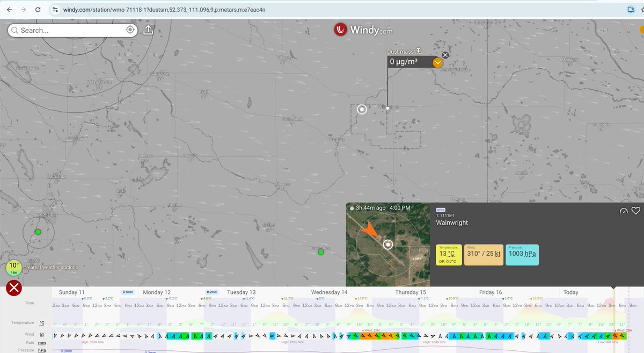This screenshot has height=353, width=644.
Task: Select Thursday 15 in the timeline
Action: 411,292
